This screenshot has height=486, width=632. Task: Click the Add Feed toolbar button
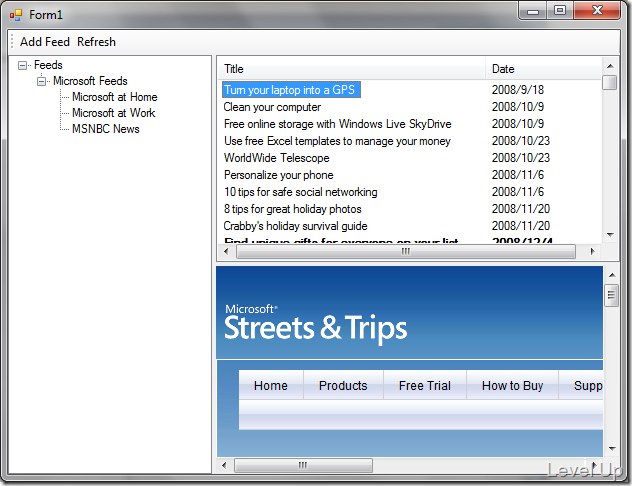tap(45, 42)
